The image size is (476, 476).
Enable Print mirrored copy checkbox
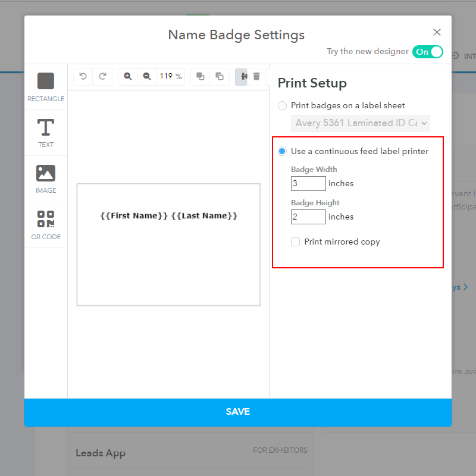[296, 242]
